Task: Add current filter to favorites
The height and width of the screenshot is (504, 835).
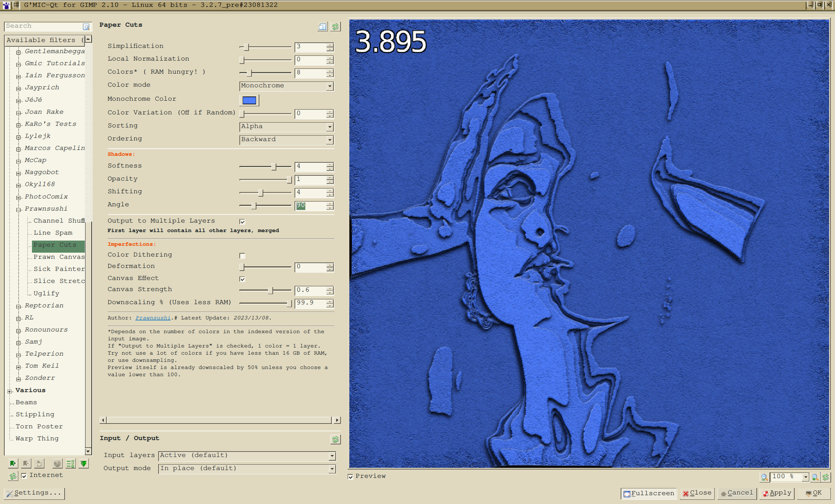Action: point(13,463)
